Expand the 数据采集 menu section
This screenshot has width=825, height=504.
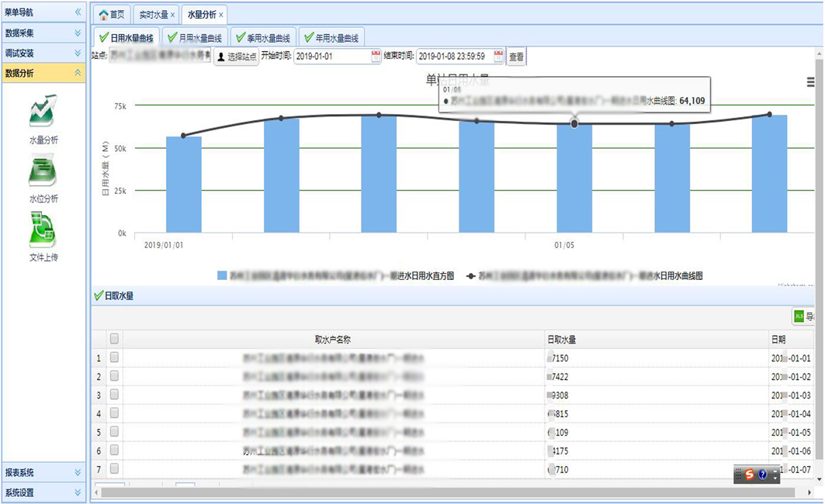tap(43, 33)
